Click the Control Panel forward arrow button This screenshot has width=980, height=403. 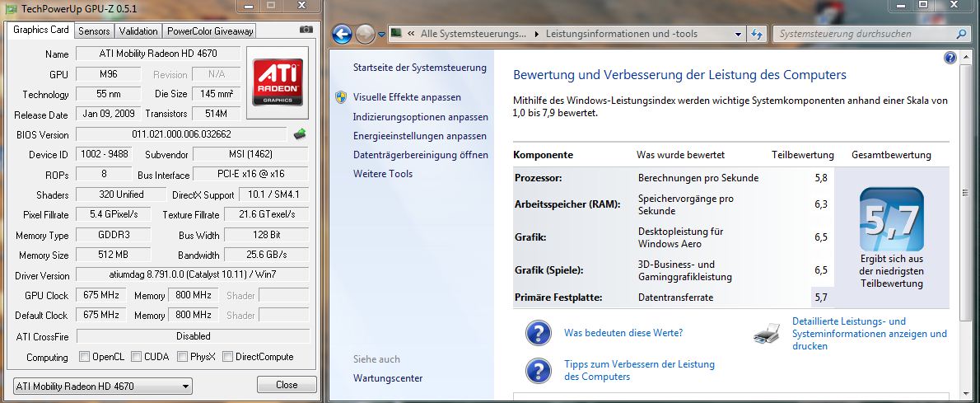click(x=365, y=34)
